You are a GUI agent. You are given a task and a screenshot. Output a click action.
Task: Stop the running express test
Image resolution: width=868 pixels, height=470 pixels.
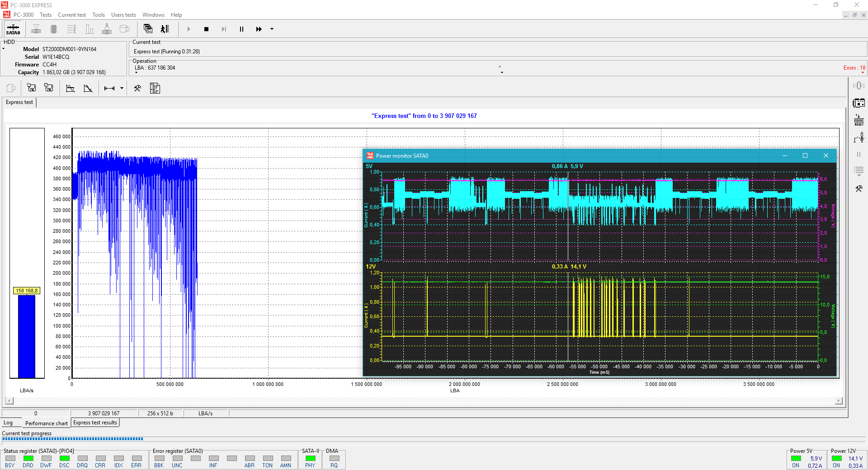pos(206,29)
